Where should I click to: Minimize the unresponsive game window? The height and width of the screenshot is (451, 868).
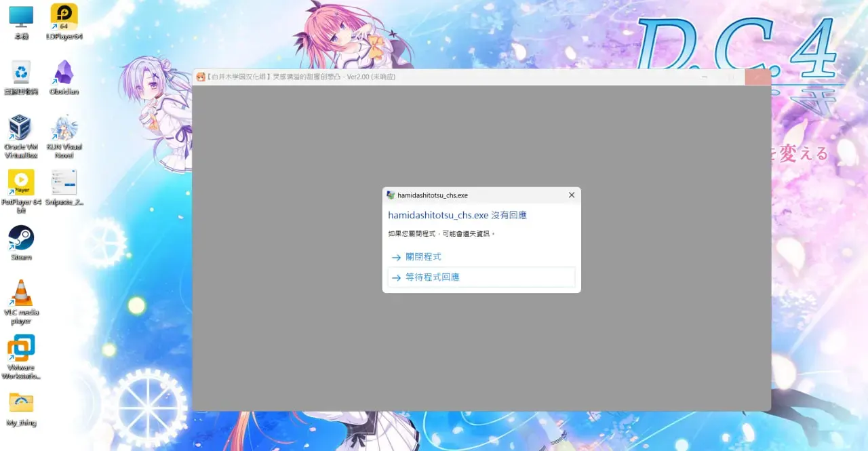coord(705,77)
